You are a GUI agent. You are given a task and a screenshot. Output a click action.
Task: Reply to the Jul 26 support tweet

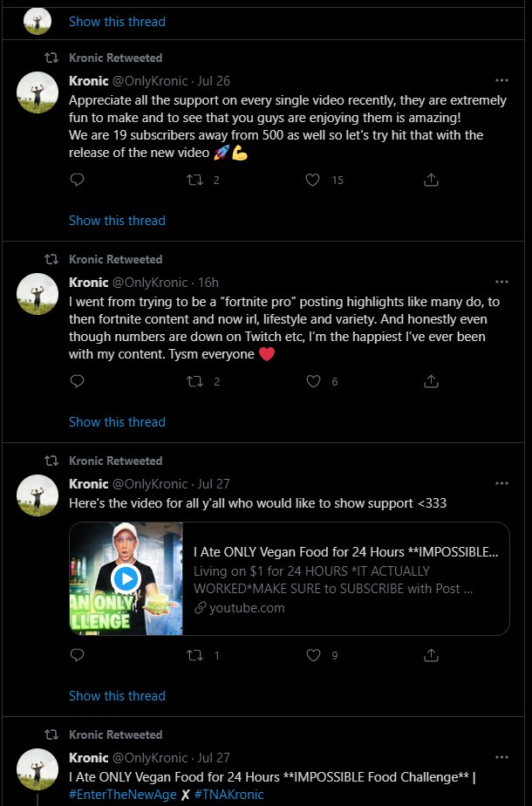click(x=77, y=181)
